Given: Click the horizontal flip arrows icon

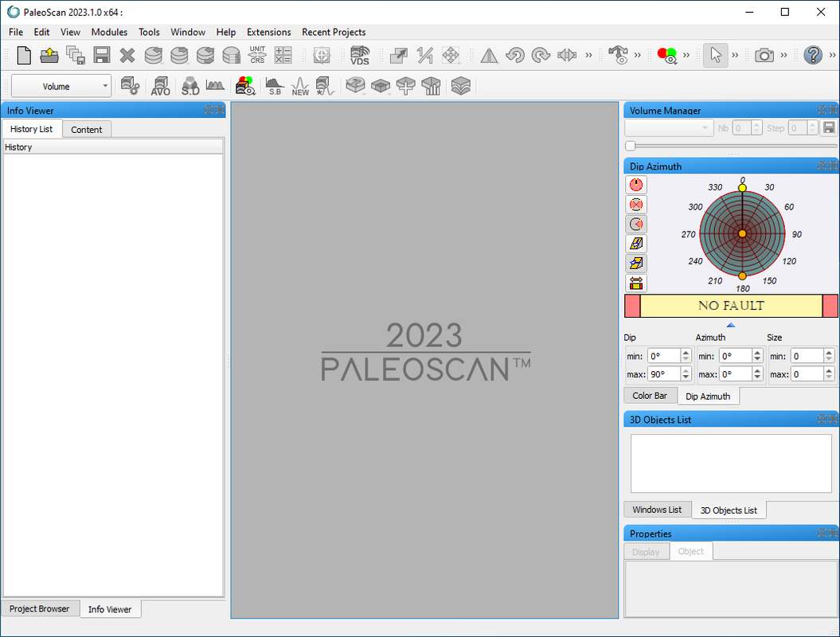Looking at the screenshot, I should (x=567, y=55).
